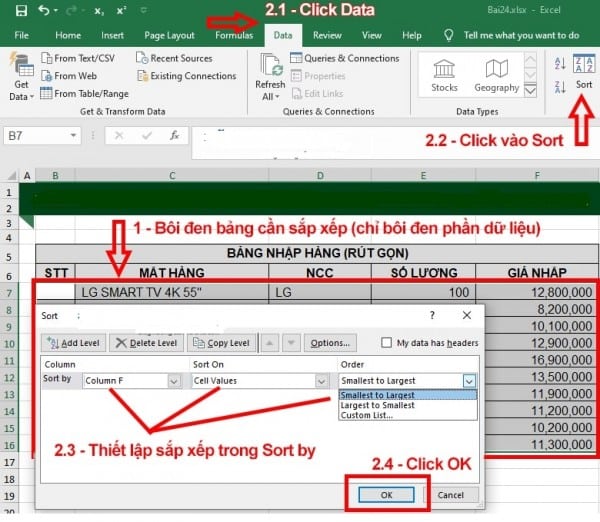Viewport: 600px width, 522px height.
Task: Close the Sort dialog with X
Action: (x=467, y=315)
